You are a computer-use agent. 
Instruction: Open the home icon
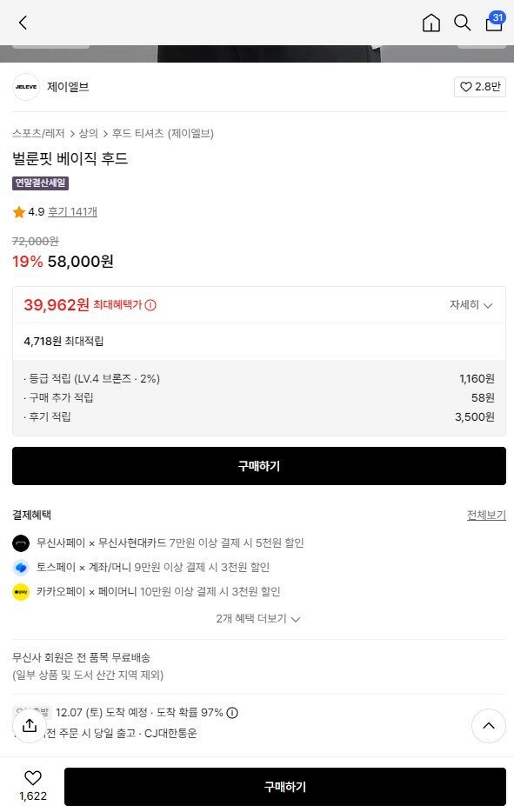tap(431, 23)
